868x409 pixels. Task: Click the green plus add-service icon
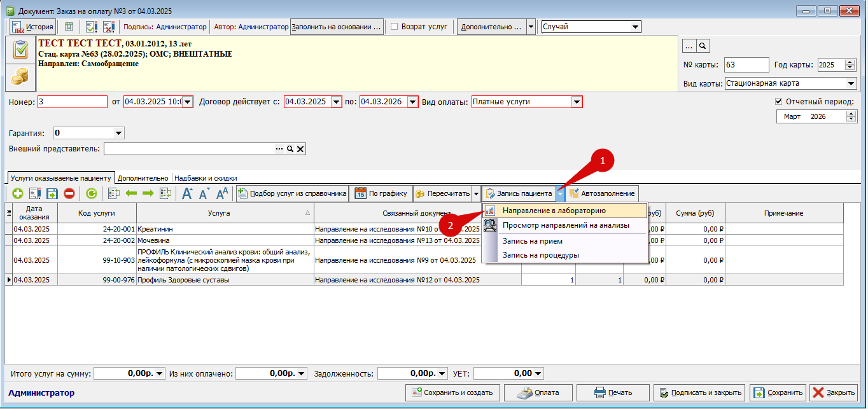click(x=17, y=193)
